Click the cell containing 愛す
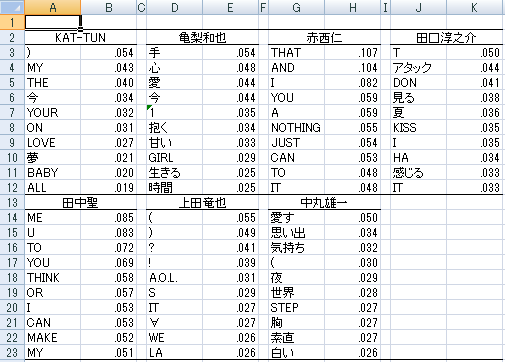Image resolution: width=505 pixels, height=362 pixels. tap(296, 217)
